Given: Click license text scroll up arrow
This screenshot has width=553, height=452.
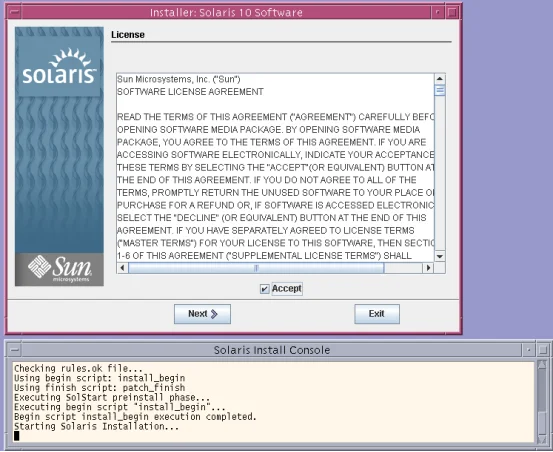Looking at the screenshot, I should click(x=440, y=79).
